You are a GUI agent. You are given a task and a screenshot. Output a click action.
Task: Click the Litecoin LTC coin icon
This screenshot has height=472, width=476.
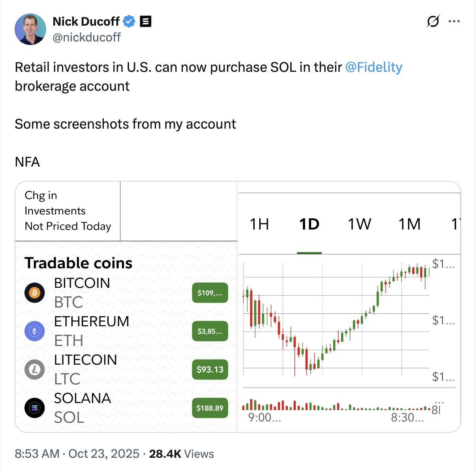(x=35, y=369)
